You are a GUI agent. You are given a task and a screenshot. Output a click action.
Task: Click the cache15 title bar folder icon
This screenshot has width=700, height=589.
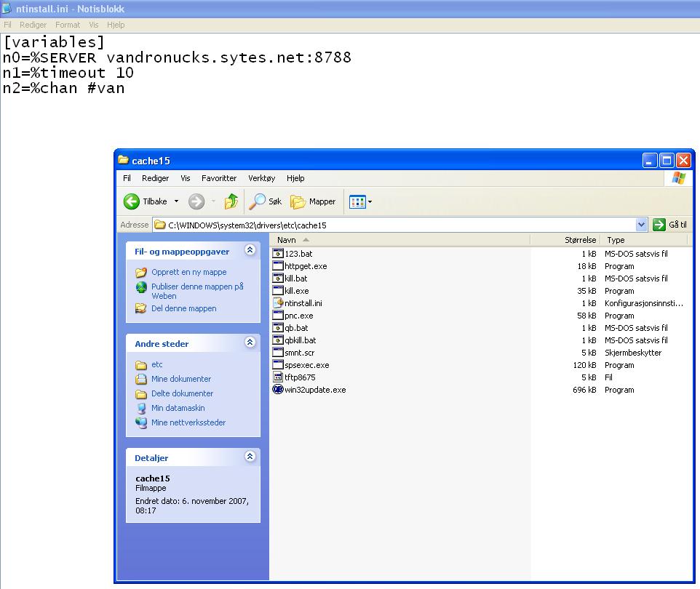click(x=124, y=160)
